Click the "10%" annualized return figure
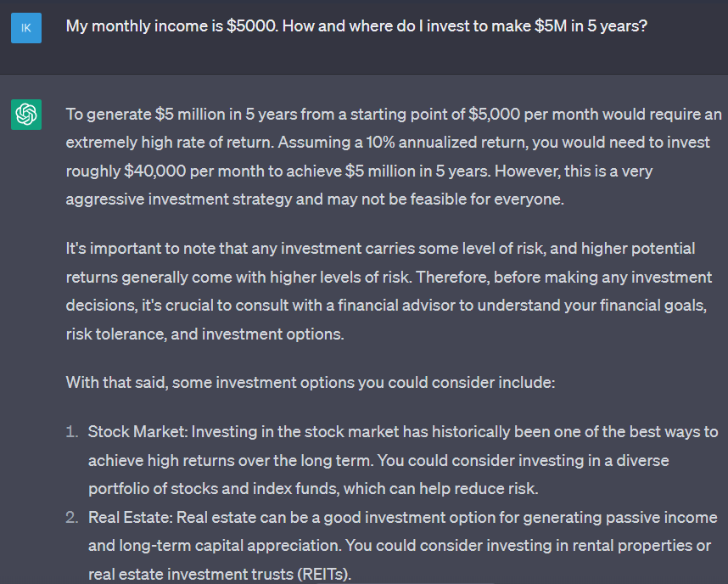728x584 pixels. [x=381, y=142]
